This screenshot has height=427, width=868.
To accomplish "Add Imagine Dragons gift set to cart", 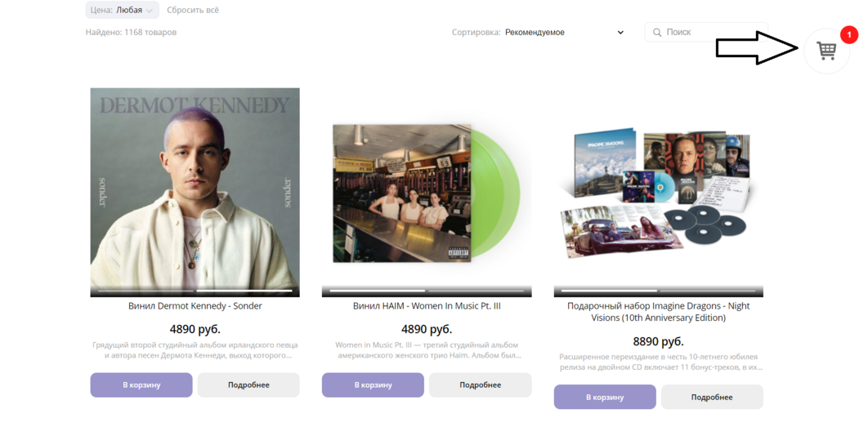I will tap(605, 397).
